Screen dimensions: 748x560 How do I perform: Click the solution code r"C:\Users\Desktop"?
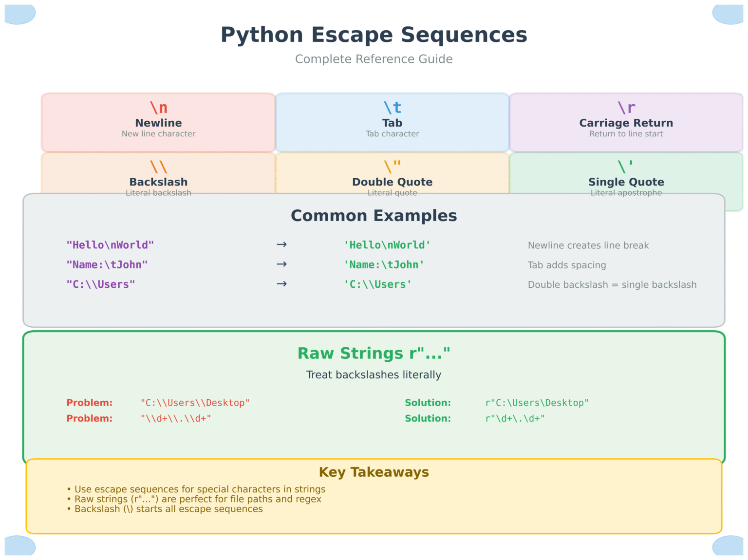(537, 403)
